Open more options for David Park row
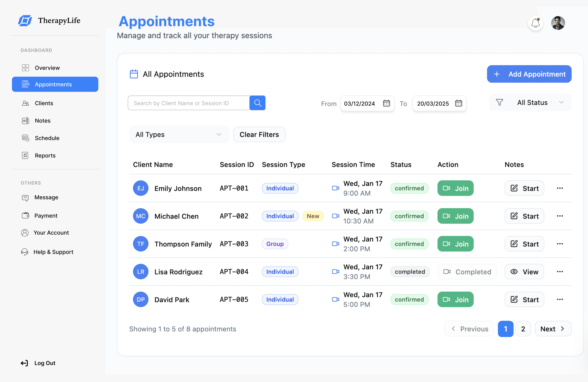588x382 pixels. pyautogui.click(x=560, y=299)
